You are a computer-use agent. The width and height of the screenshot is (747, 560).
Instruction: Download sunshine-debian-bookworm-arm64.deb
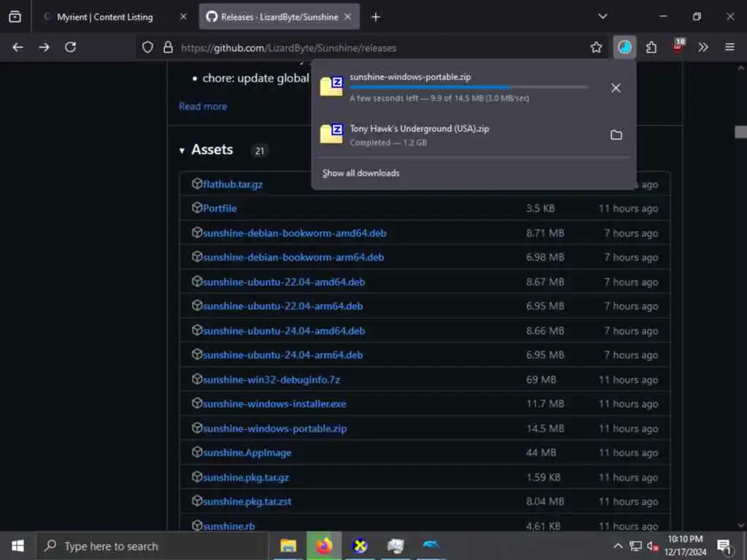(293, 257)
